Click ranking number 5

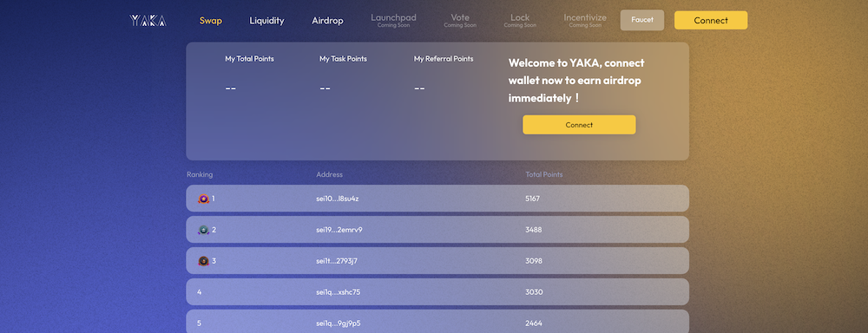(x=200, y=323)
